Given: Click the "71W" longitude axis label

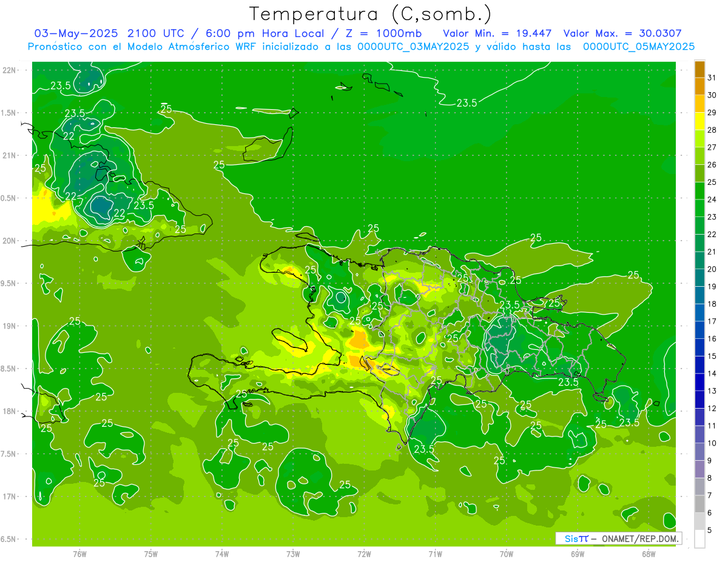Looking at the screenshot, I should [435, 554].
